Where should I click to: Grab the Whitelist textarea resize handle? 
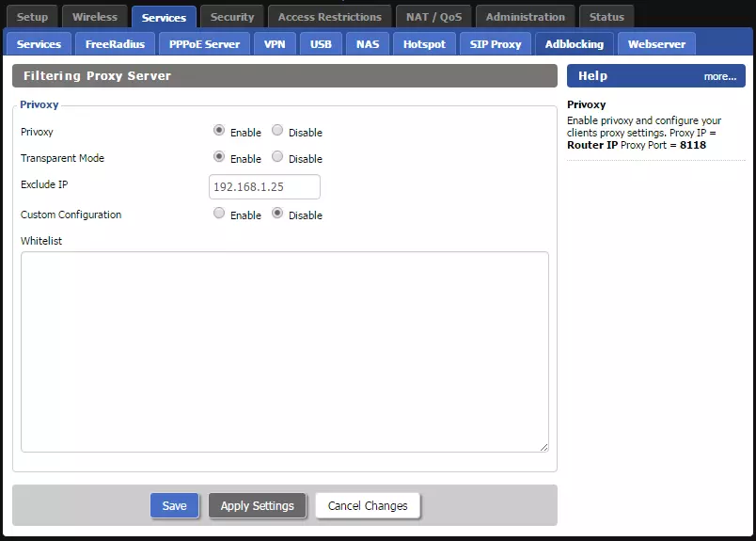543,447
